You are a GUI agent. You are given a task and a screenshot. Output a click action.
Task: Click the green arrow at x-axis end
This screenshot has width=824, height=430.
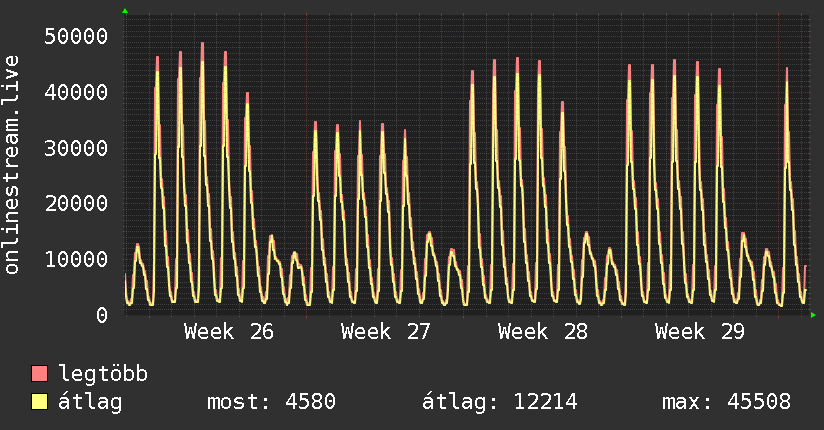point(813,315)
